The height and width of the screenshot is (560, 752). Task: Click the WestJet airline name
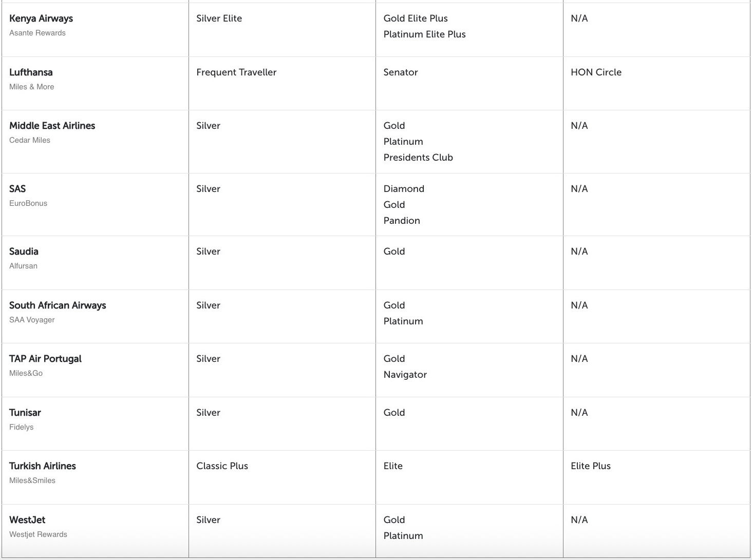27,520
